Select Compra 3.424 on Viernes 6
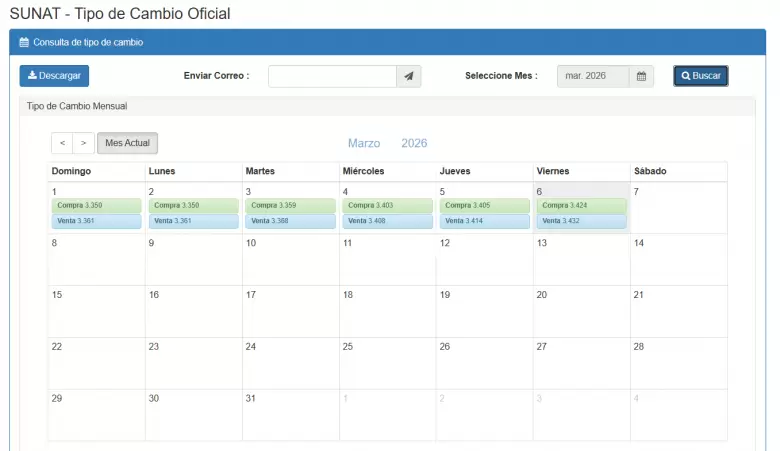780x451 pixels. (582, 205)
